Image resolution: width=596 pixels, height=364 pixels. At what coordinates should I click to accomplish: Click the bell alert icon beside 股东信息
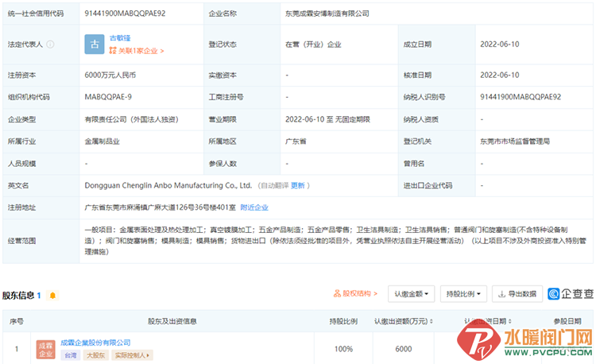click(52, 295)
